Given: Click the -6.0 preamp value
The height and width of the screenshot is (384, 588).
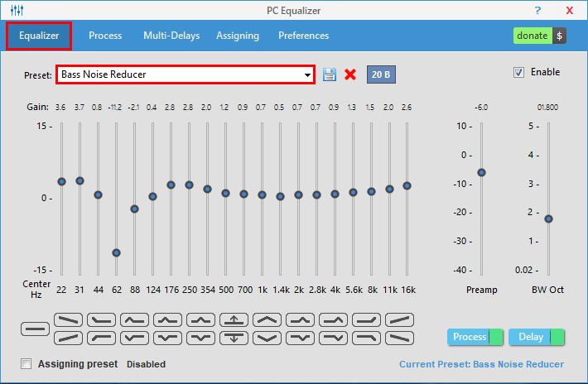Looking at the screenshot, I should coord(481,108).
